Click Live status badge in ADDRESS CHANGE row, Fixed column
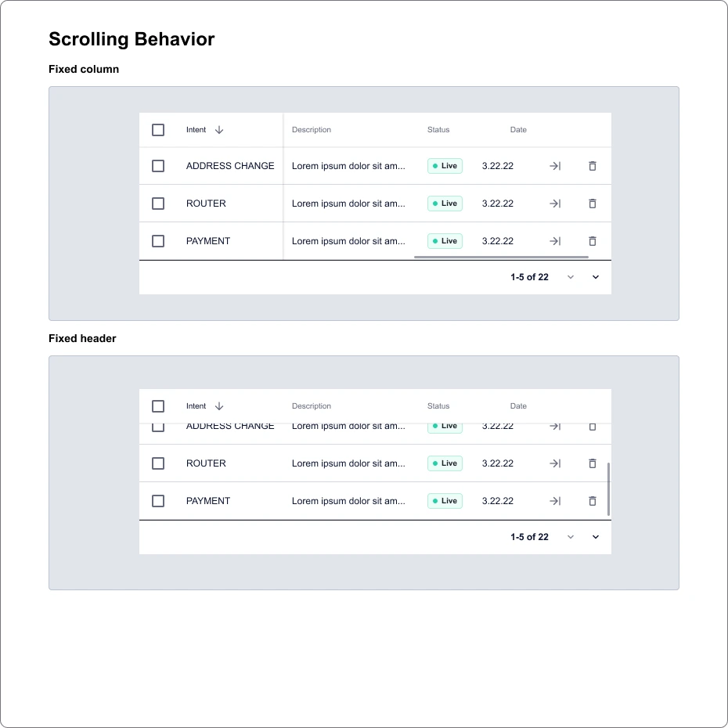Viewport: 728px width, 728px height. tap(445, 166)
